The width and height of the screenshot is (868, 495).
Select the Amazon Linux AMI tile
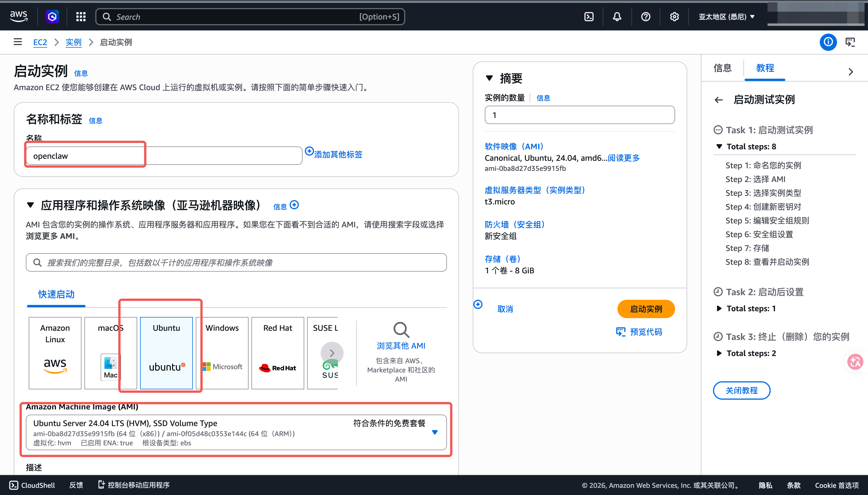[55, 353]
